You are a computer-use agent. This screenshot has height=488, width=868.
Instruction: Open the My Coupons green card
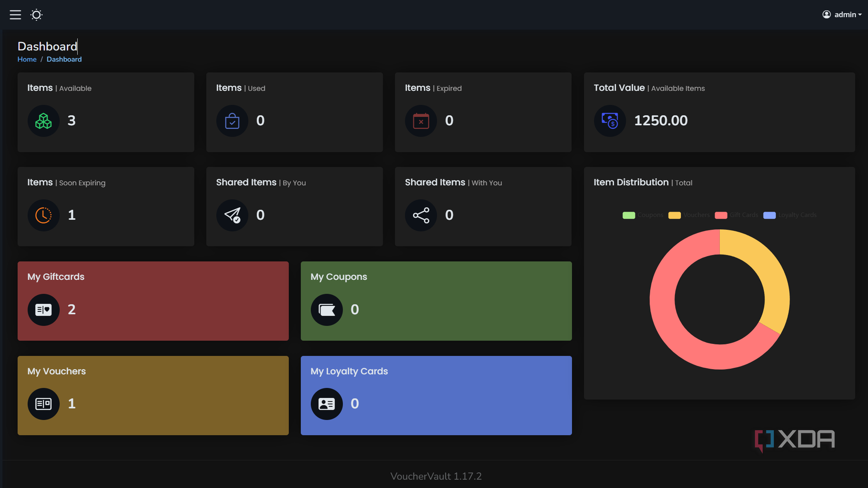[436, 301]
